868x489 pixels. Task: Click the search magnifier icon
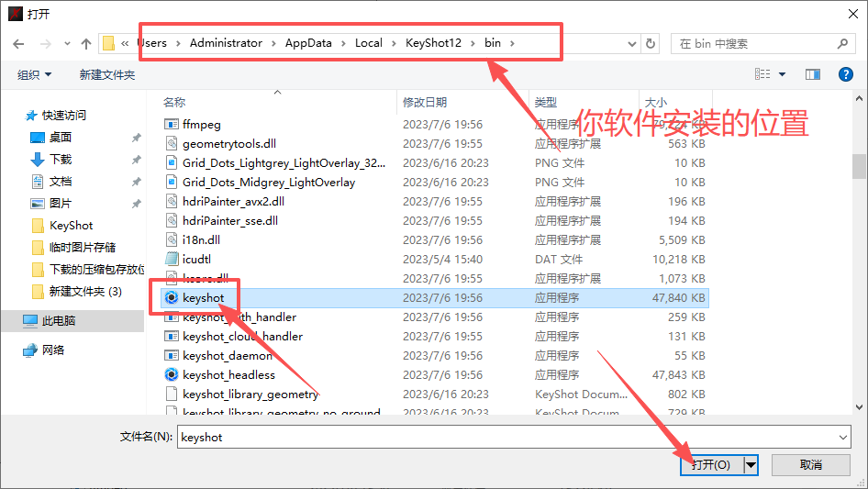pos(842,43)
